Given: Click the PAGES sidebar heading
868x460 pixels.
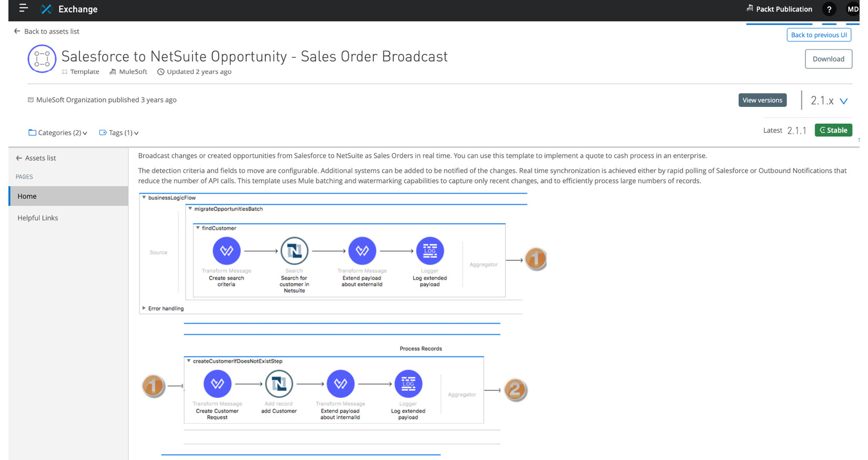Looking at the screenshot, I should (x=24, y=177).
